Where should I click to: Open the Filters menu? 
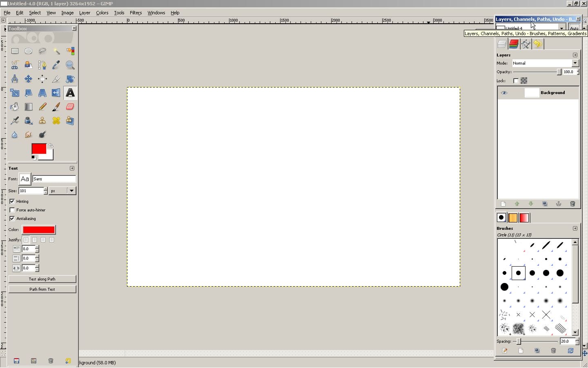point(136,13)
